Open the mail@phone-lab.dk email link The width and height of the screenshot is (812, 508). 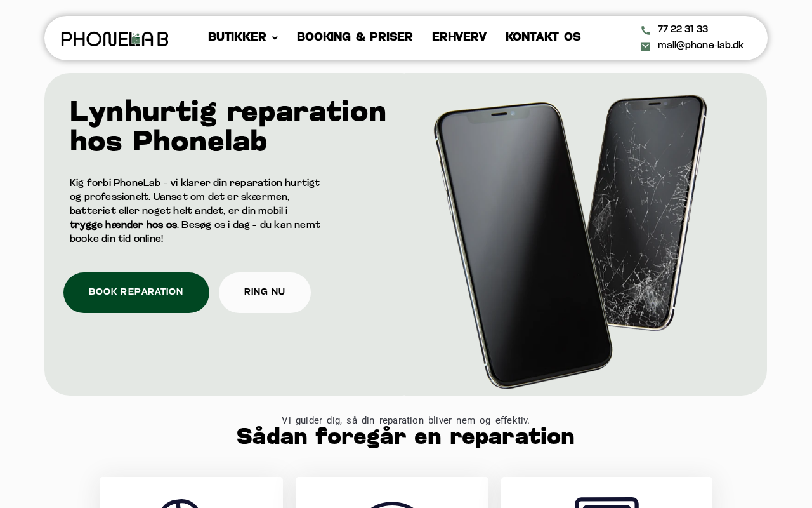700,46
